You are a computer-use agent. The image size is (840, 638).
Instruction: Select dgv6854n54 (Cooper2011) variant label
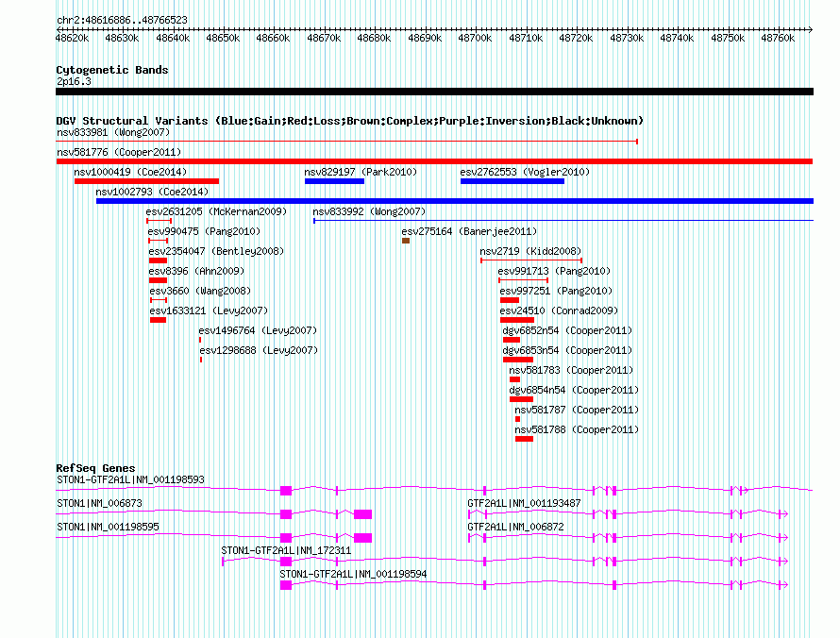coord(574,390)
